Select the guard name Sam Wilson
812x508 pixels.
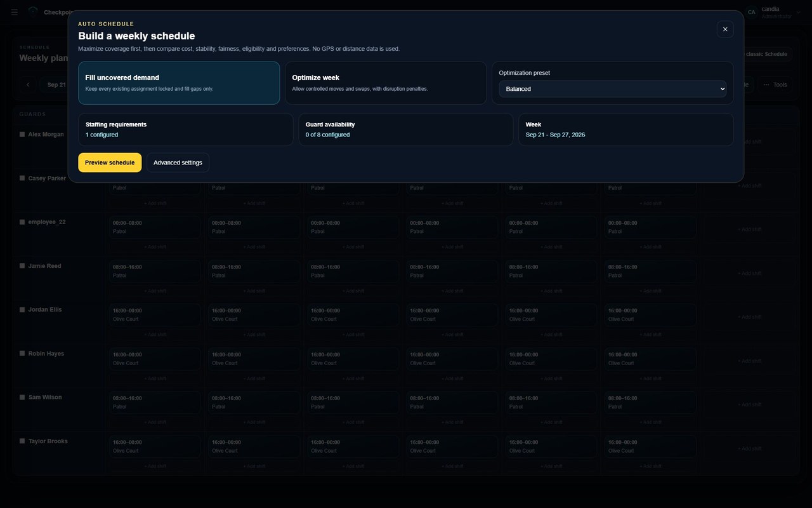(45, 398)
